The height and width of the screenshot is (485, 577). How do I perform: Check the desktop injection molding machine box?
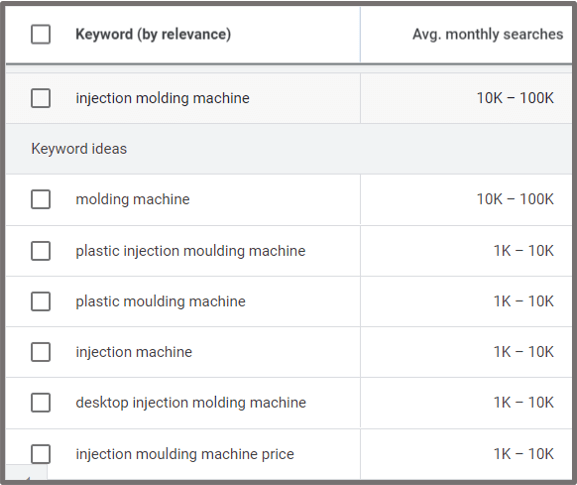pos(41,403)
